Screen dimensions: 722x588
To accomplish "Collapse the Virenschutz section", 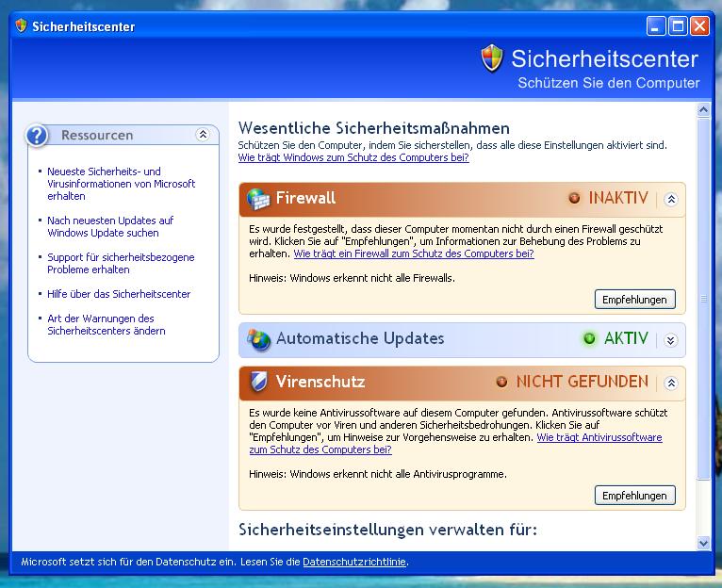I will (671, 384).
